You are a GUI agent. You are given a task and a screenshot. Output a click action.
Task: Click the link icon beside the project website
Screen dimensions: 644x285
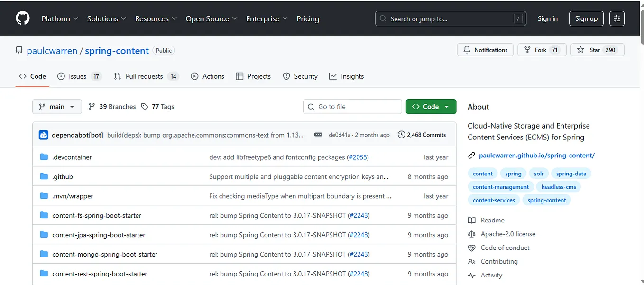[471, 155]
